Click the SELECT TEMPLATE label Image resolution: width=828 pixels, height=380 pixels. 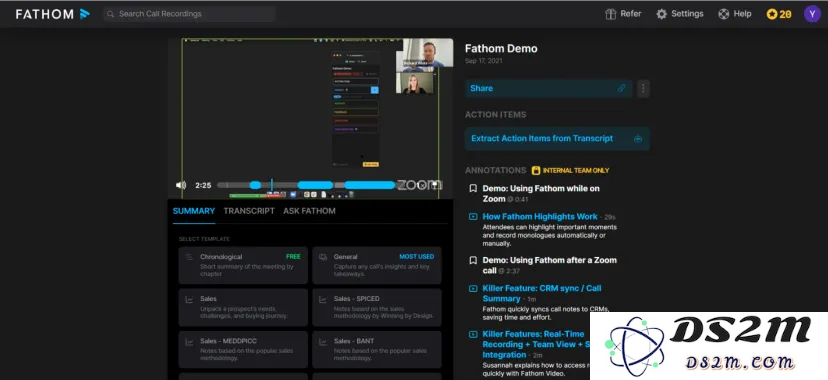coord(204,239)
